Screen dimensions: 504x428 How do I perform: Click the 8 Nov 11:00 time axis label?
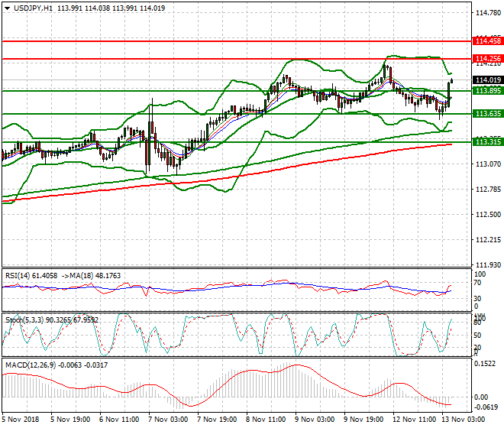pyautogui.click(x=266, y=420)
